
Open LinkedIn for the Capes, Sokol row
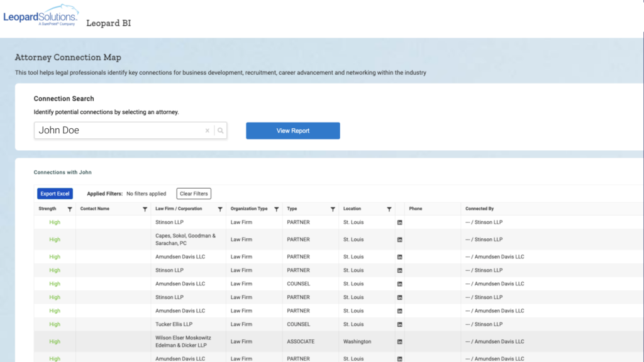coord(399,239)
